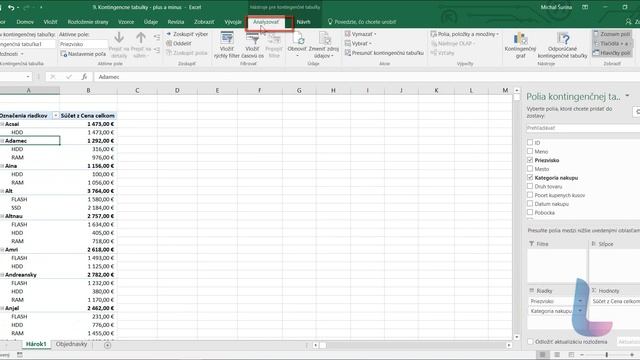Image resolution: width=640 pixels, height=360 pixels.
Task: Collapse the Adamec row group
Action: pos(2,141)
